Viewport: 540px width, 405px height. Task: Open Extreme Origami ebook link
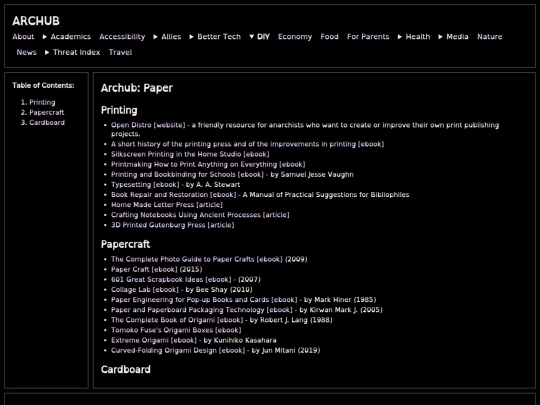[x=154, y=340]
